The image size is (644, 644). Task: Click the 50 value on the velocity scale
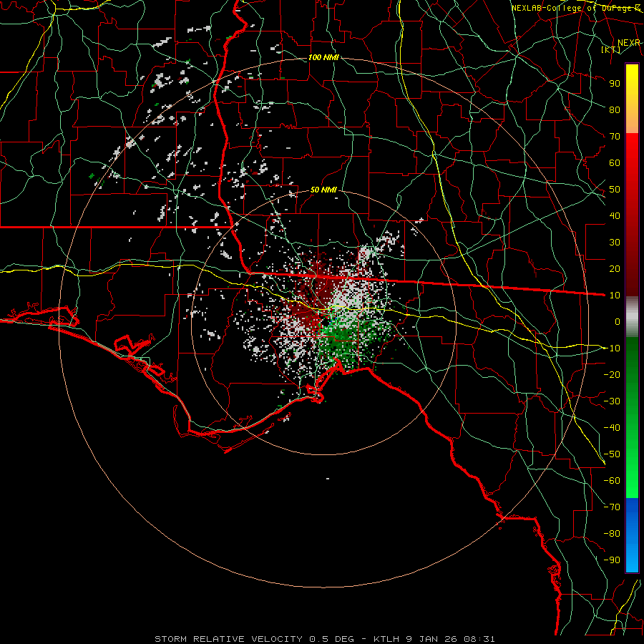(615, 190)
